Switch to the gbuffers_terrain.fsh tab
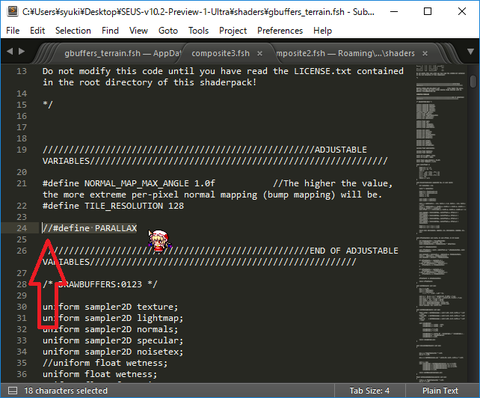This screenshot has width=480, height=398. click(117, 53)
